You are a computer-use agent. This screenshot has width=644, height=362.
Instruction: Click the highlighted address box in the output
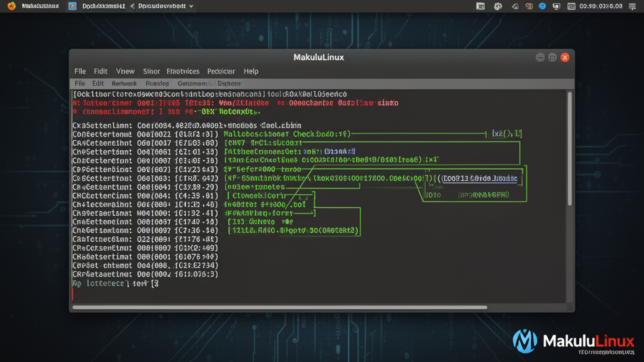[x=479, y=178]
